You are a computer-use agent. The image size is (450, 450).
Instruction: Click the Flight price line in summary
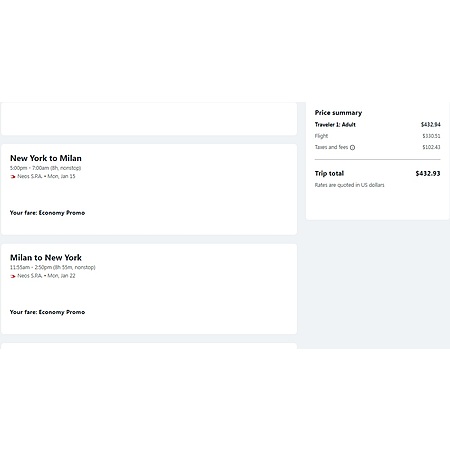pyautogui.click(x=377, y=136)
